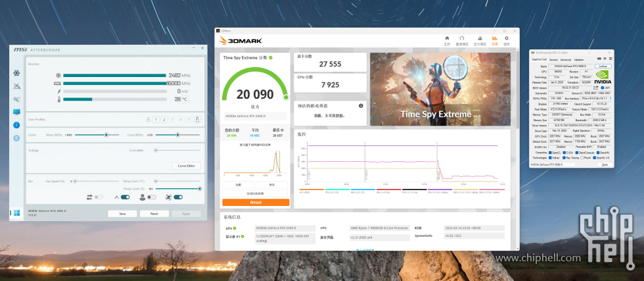The height and width of the screenshot is (281, 644).
Task: Click the Core (MHz) clock slider handle
Action: (x=177, y=135)
